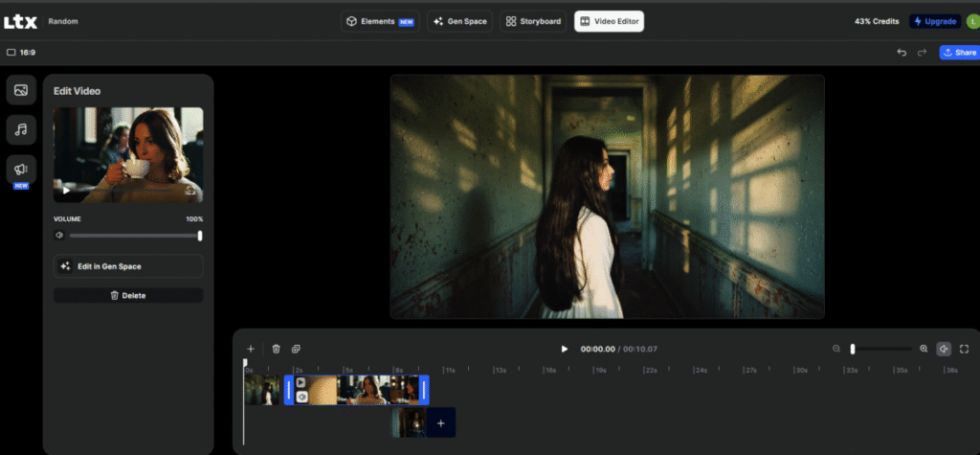Zoom out the timeline
The width and height of the screenshot is (980, 455).
(836, 349)
